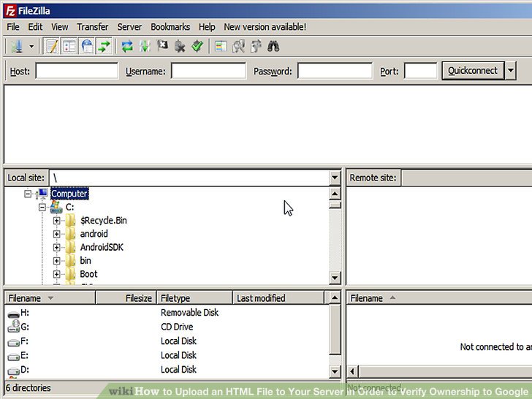Toggle transfer queue display icon

coord(104,46)
